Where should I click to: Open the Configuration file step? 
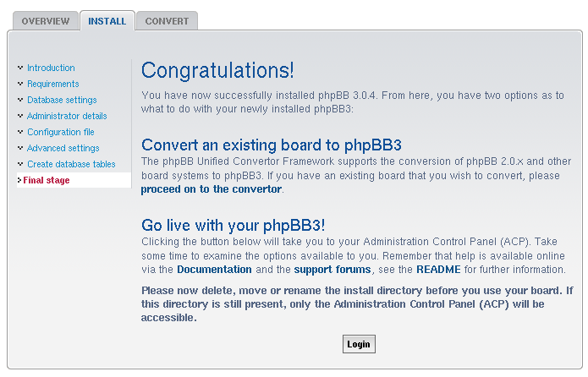(60, 132)
